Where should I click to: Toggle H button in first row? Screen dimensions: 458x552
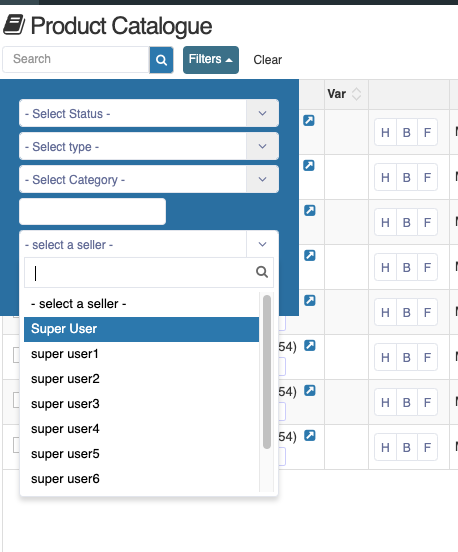385,132
